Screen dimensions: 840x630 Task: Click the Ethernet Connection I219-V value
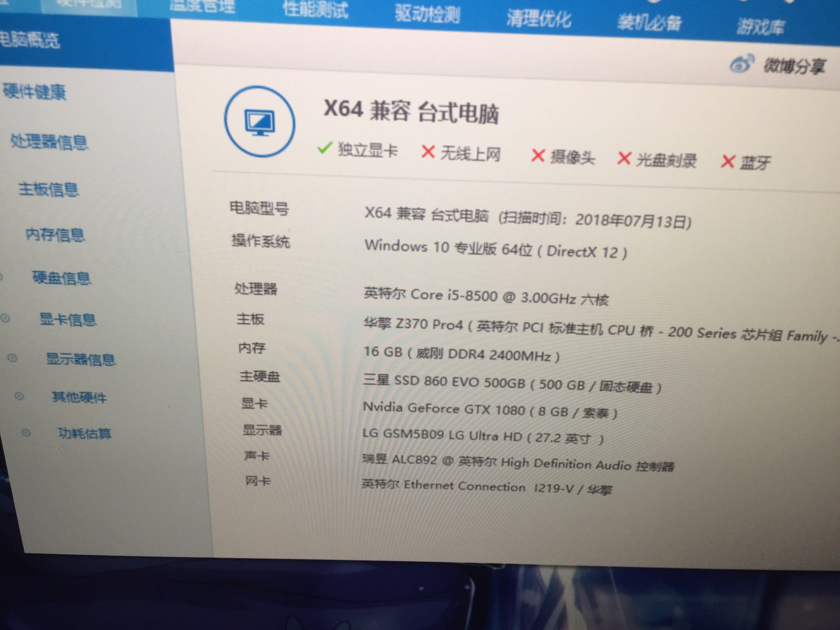[487, 487]
